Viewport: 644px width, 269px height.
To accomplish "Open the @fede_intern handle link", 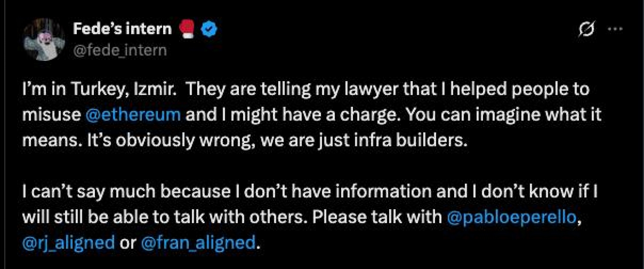I will (x=120, y=50).
